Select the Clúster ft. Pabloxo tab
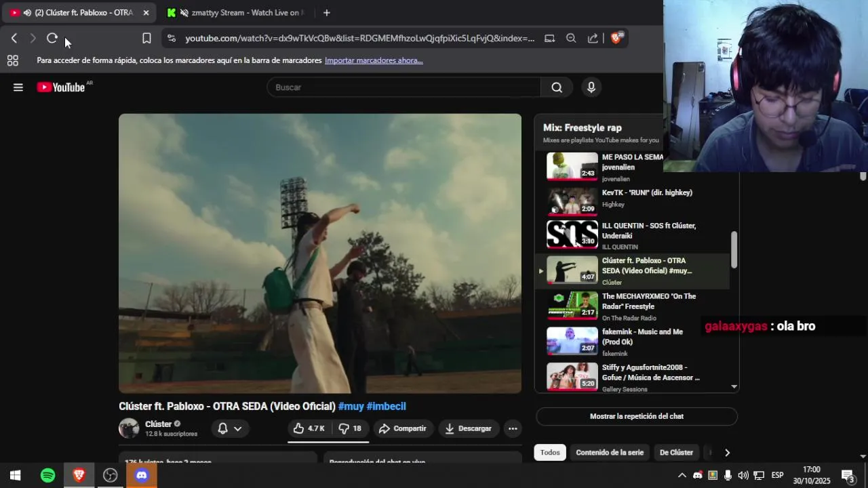 [x=80, y=13]
